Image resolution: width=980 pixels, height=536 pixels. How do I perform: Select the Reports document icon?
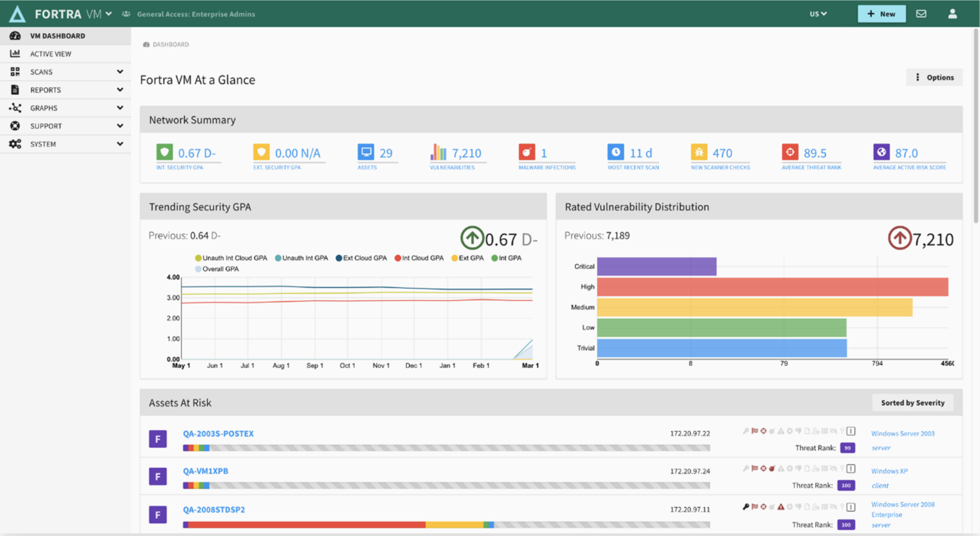click(15, 89)
